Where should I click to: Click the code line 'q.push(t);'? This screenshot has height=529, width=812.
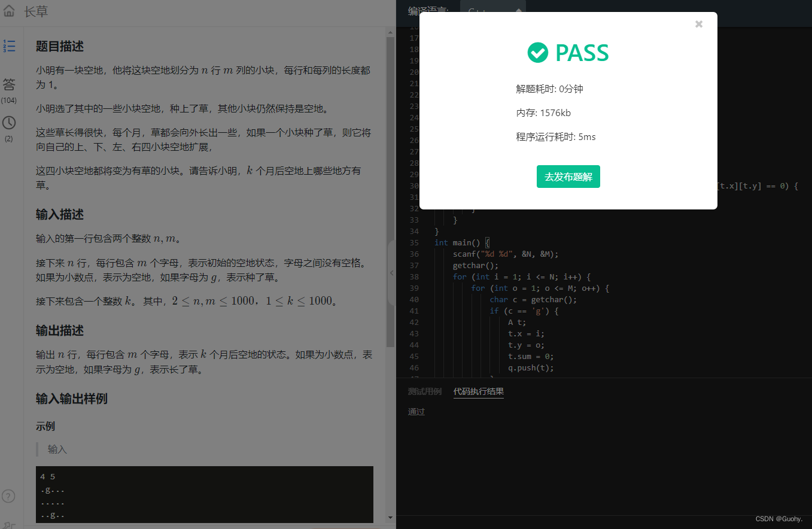(531, 367)
